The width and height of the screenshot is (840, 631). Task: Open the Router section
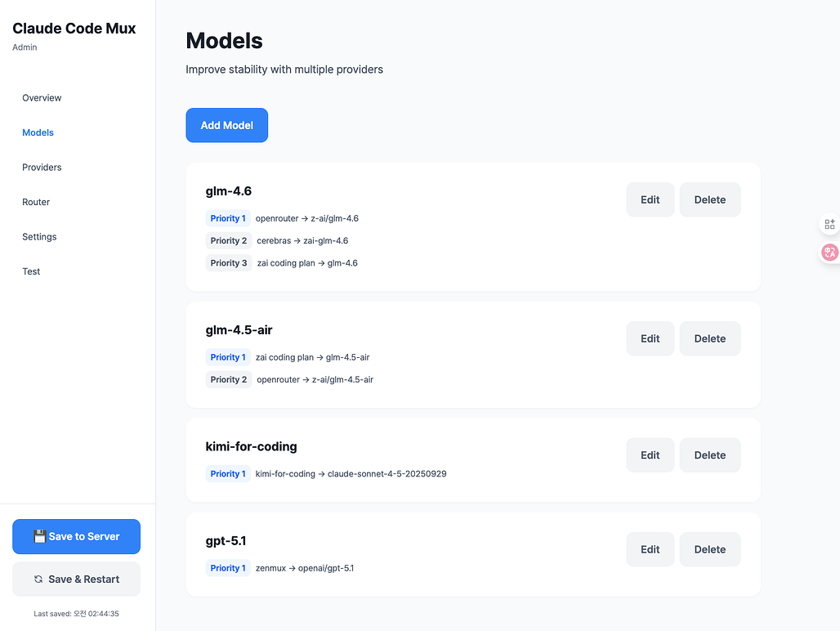click(x=36, y=202)
